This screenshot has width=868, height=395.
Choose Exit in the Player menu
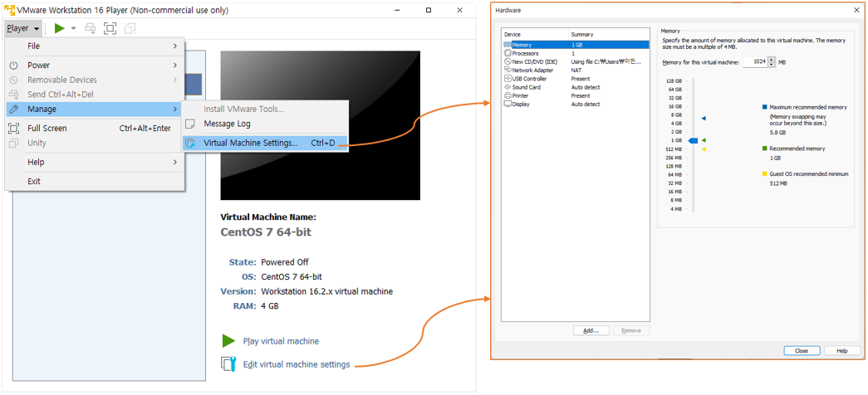(95, 182)
